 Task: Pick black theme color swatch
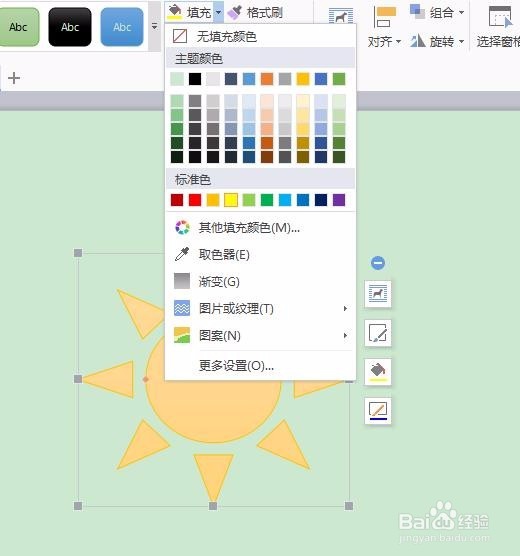click(x=195, y=79)
